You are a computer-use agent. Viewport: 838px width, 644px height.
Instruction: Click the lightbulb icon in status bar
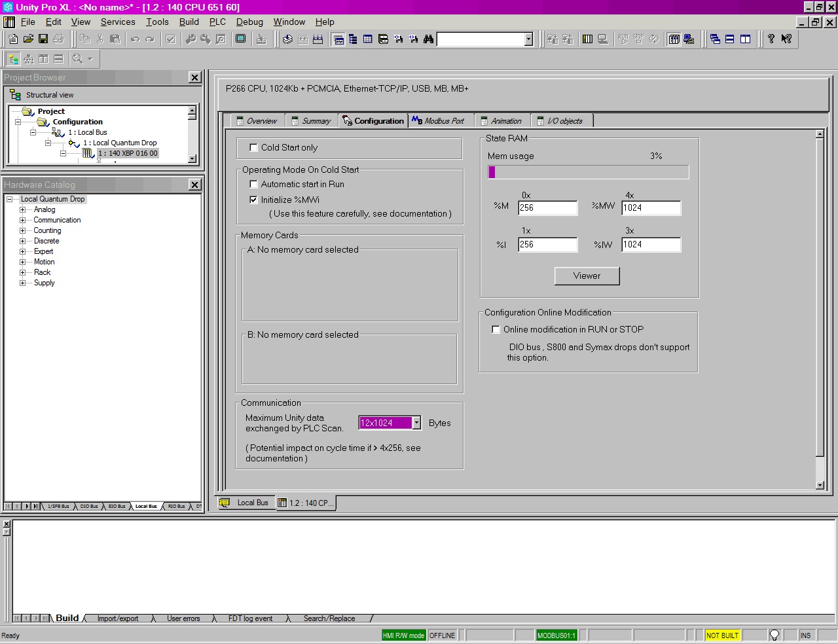tap(774, 635)
